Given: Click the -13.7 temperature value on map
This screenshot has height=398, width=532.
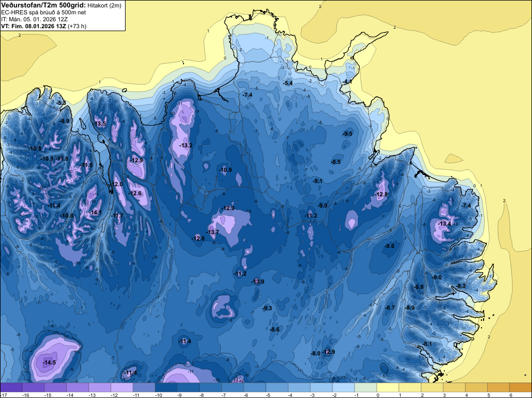Looking at the screenshot, I should click(212, 232).
